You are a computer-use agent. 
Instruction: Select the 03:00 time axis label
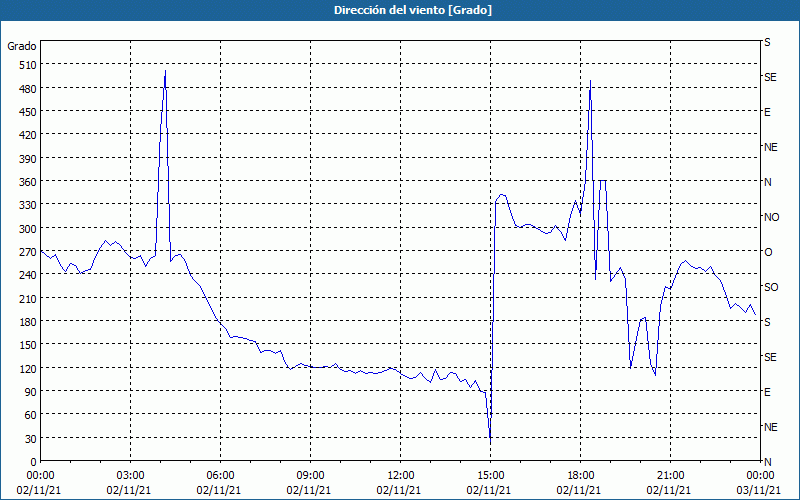[130, 476]
